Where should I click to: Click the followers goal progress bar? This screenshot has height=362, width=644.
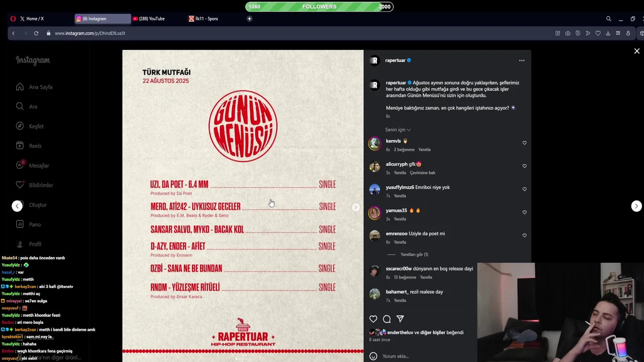(319, 7)
